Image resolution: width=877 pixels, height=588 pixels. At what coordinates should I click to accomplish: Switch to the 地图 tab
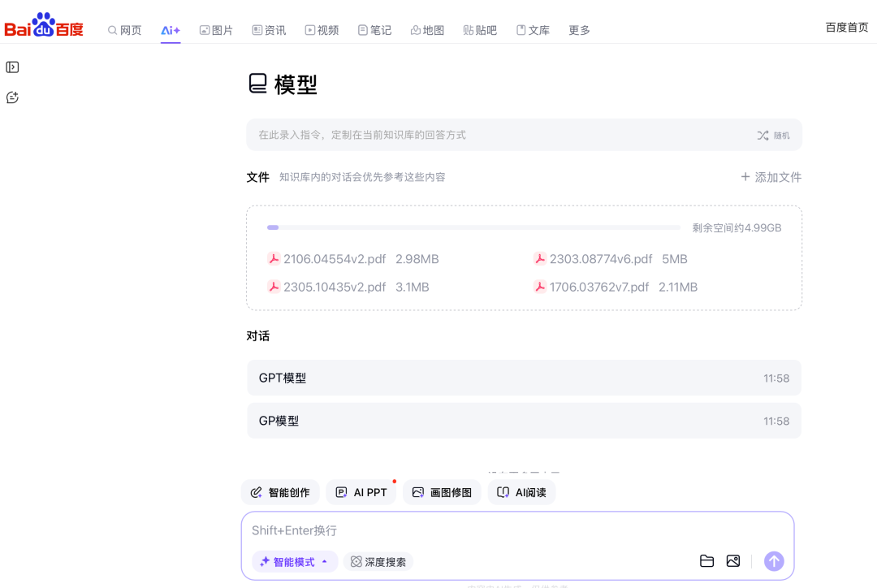coord(427,30)
